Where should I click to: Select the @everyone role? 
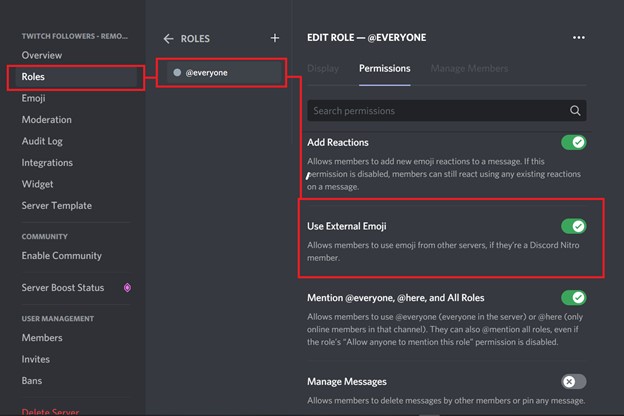point(223,72)
